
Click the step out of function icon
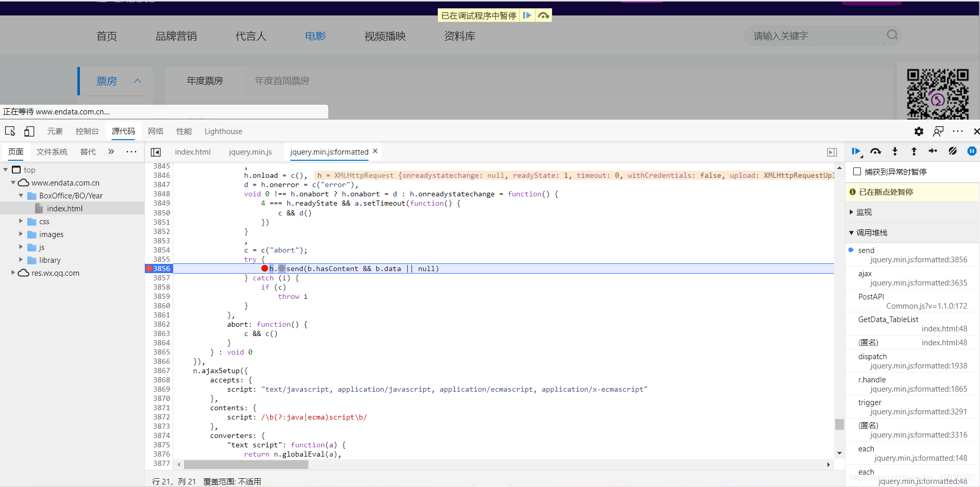[914, 152]
